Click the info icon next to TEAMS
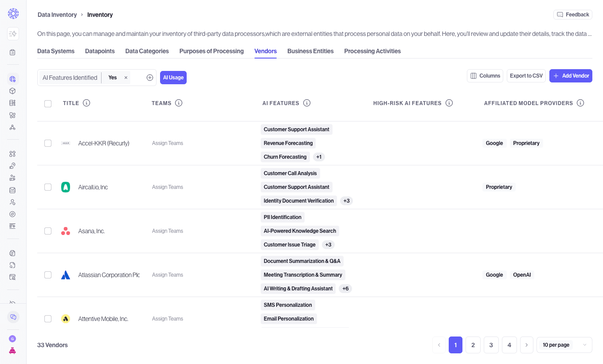603x364 pixels. [179, 103]
